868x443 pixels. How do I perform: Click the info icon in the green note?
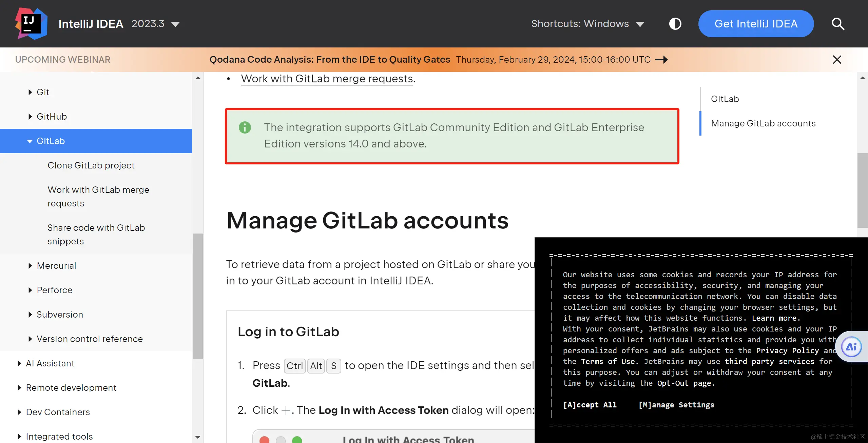click(245, 127)
